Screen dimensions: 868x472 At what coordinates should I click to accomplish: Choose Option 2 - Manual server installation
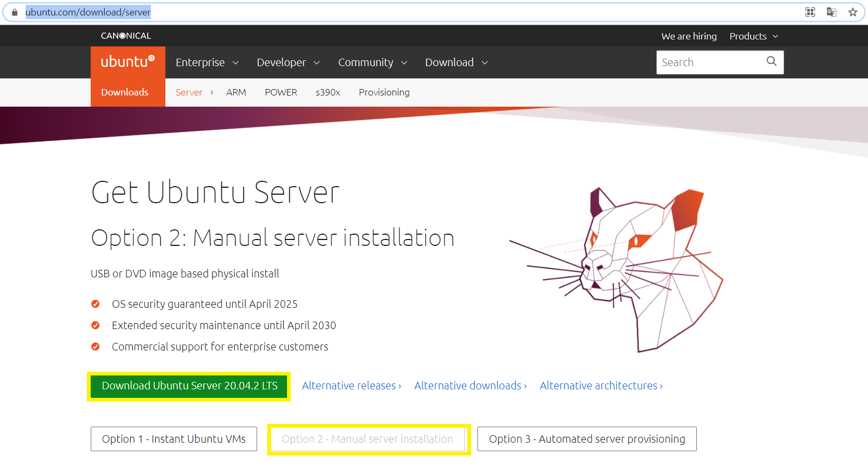click(x=367, y=439)
